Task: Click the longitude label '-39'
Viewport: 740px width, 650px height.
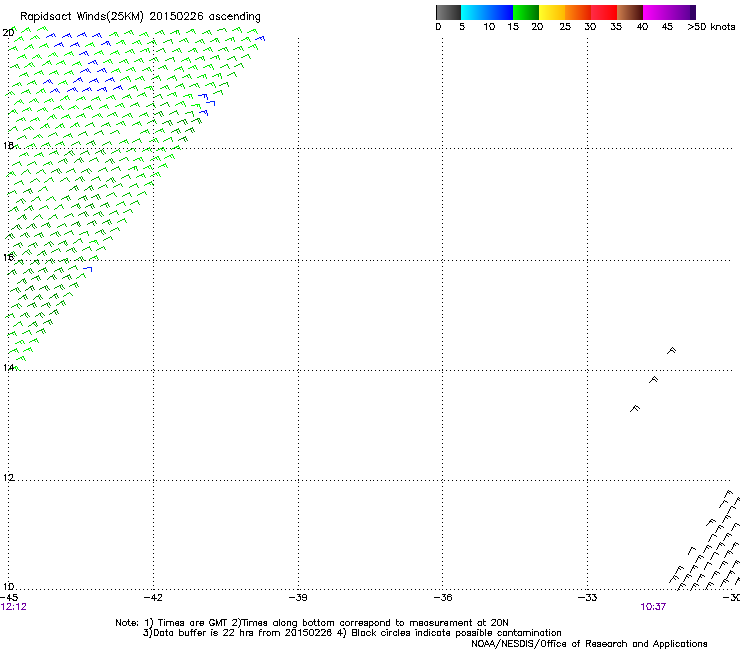Action: (298, 598)
